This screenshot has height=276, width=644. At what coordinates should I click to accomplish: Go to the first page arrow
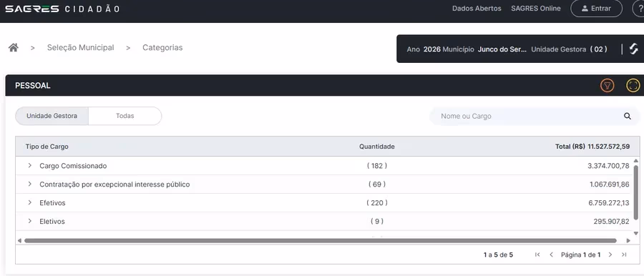537,255
